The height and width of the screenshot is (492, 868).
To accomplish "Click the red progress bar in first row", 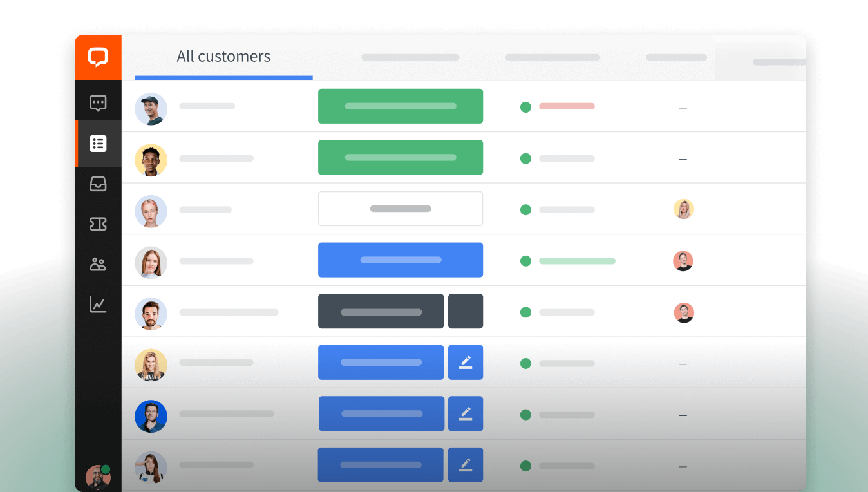I will point(567,107).
